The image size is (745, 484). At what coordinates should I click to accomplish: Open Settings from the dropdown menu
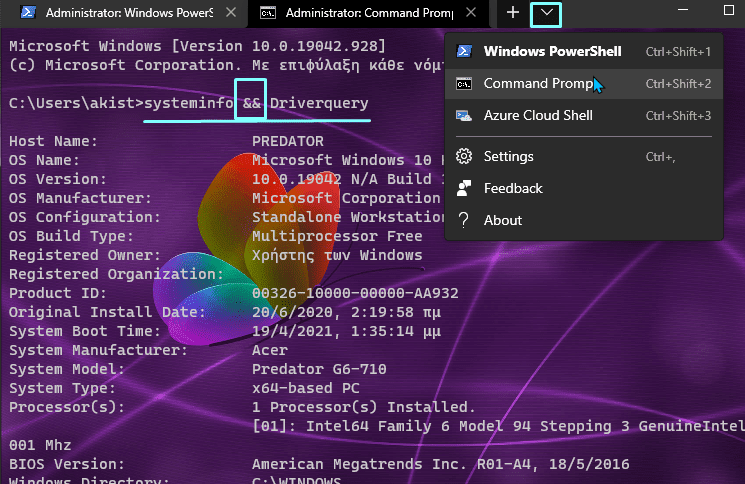[x=584, y=156]
